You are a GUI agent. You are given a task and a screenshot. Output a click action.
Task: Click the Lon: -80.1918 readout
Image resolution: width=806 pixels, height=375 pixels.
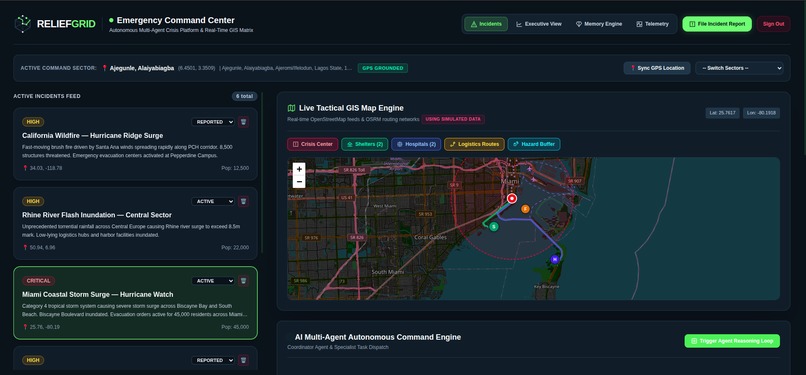point(761,113)
